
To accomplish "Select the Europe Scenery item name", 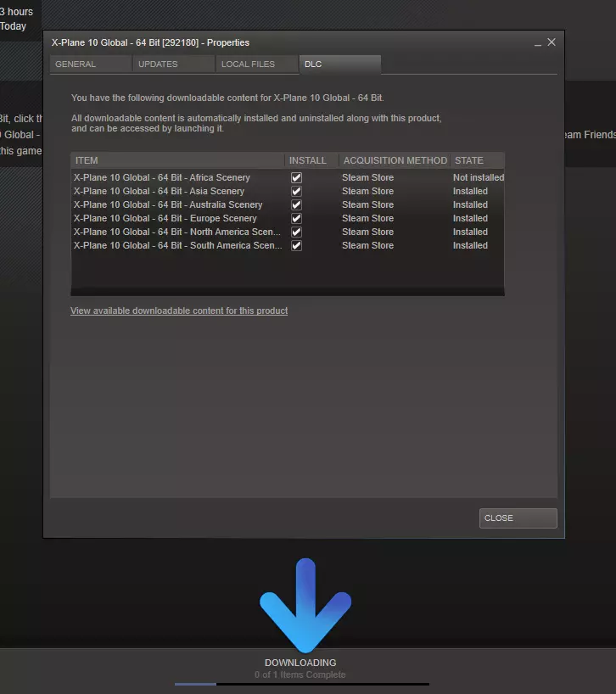I will point(165,219).
